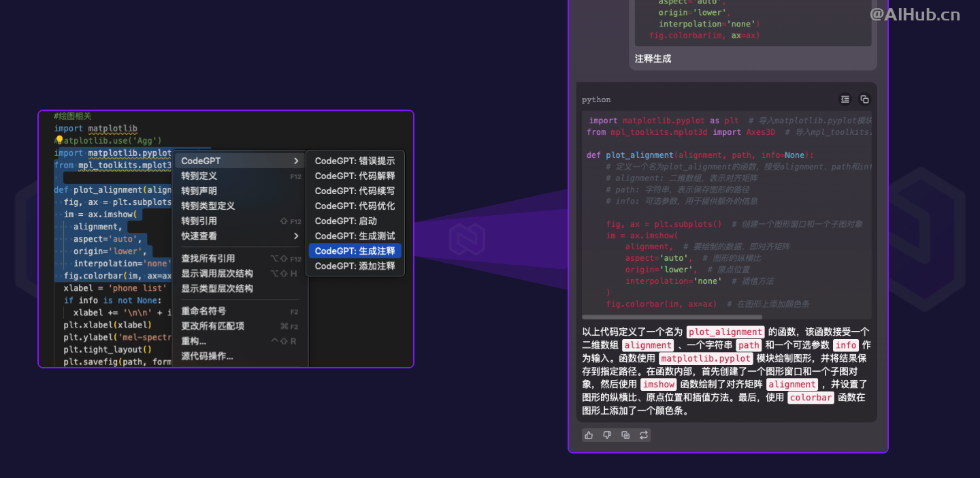The width and height of the screenshot is (980, 478).
Task: Run CodeGPT: 代码续写 from the submenu
Action: click(355, 191)
